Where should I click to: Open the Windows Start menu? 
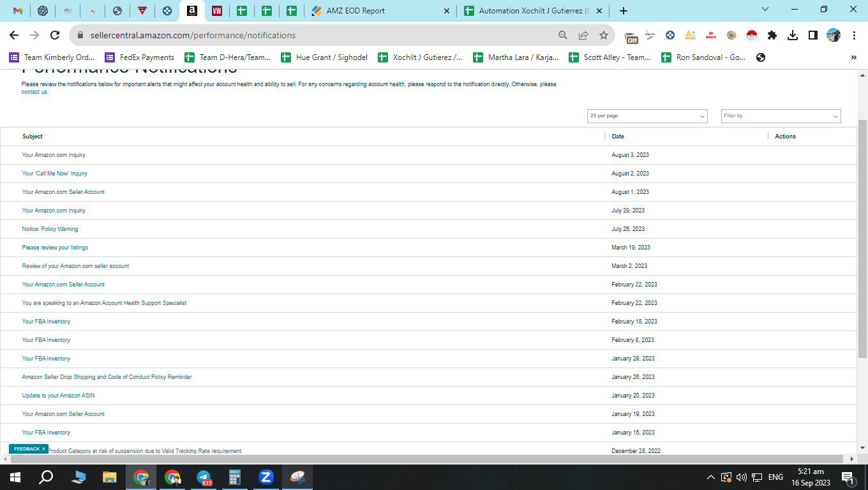pos(15,477)
